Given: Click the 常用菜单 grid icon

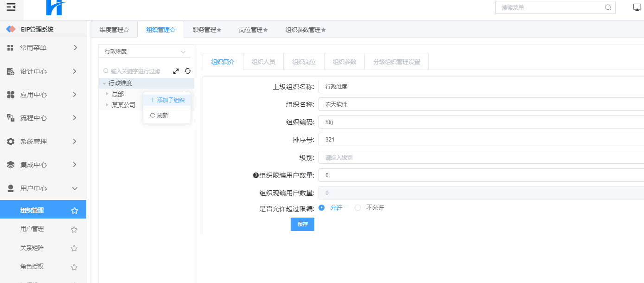Looking at the screenshot, I should pyautogui.click(x=10, y=48).
